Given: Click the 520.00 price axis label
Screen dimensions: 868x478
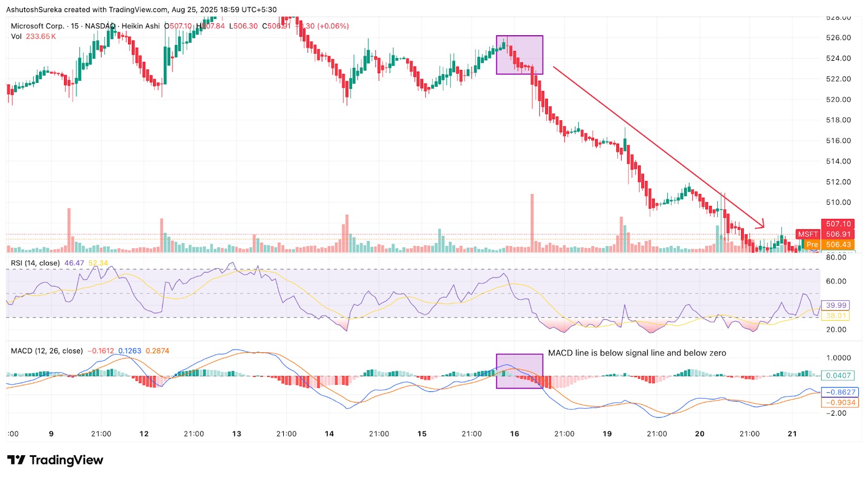Looking at the screenshot, I should (x=838, y=99).
